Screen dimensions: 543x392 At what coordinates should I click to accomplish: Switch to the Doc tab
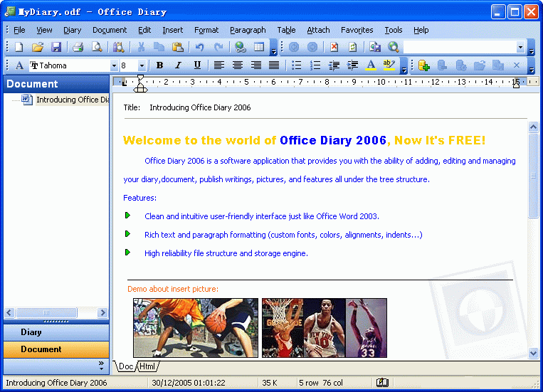pyautogui.click(x=126, y=366)
